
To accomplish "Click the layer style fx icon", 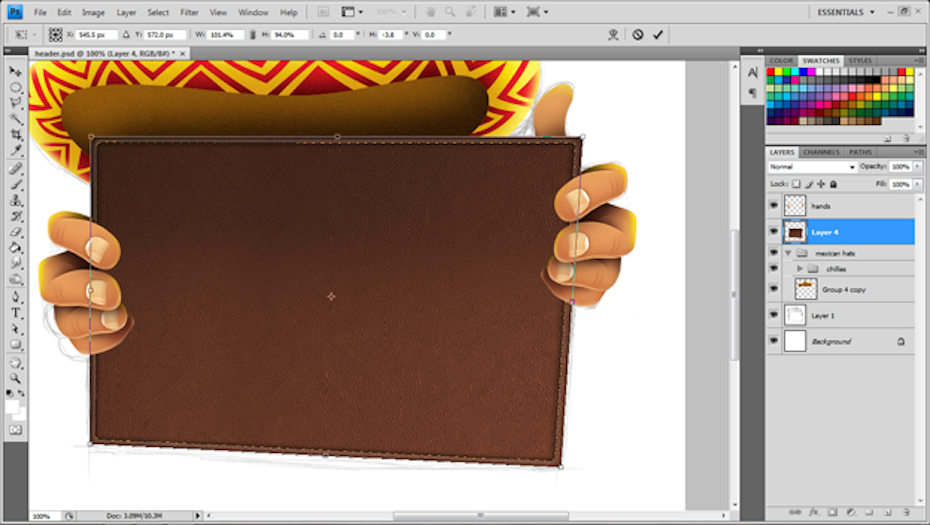I will 813,511.
